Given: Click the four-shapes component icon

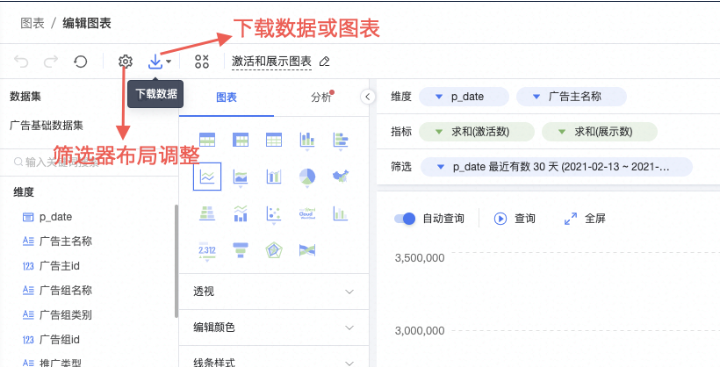Looking at the screenshot, I should [x=202, y=61].
